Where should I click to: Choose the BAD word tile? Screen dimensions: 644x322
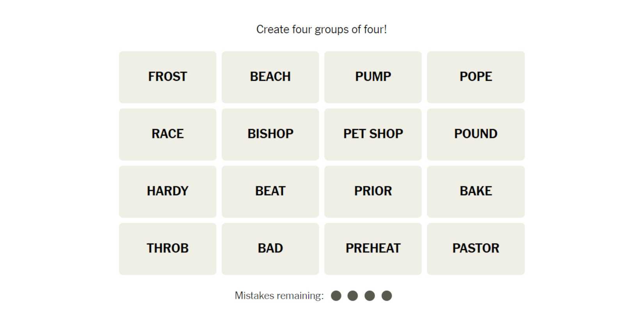[270, 249]
